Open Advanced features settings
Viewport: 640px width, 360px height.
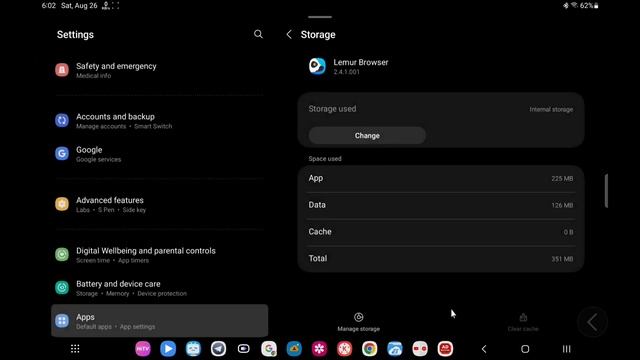coord(160,204)
